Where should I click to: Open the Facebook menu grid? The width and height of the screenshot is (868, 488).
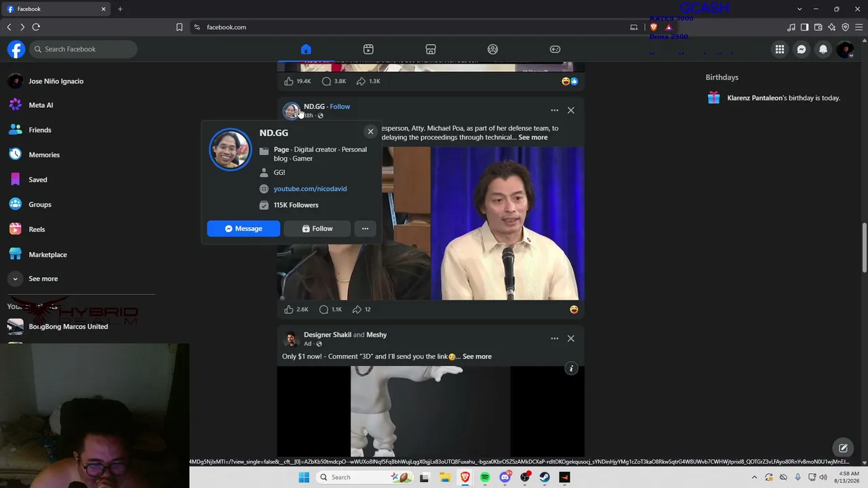(780, 49)
